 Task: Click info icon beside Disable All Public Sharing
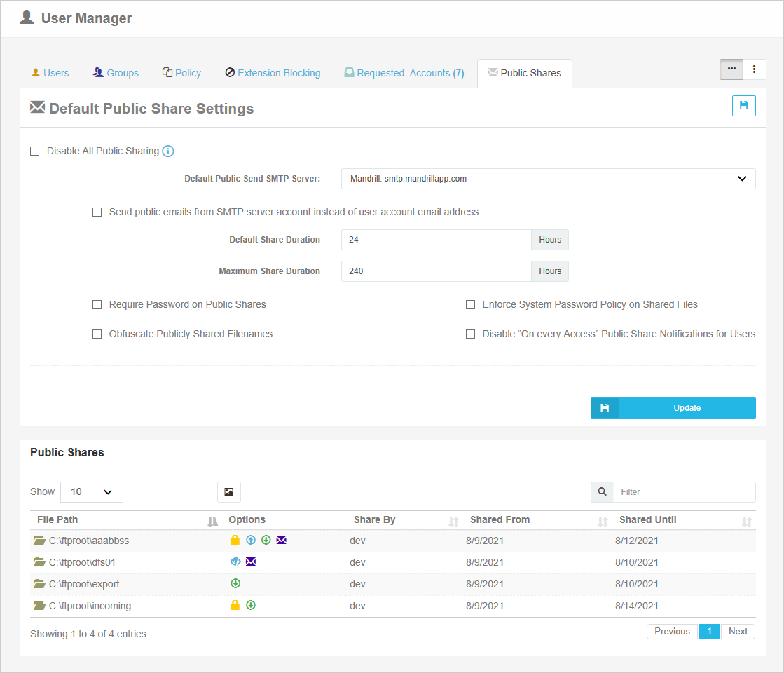pyautogui.click(x=168, y=151)
